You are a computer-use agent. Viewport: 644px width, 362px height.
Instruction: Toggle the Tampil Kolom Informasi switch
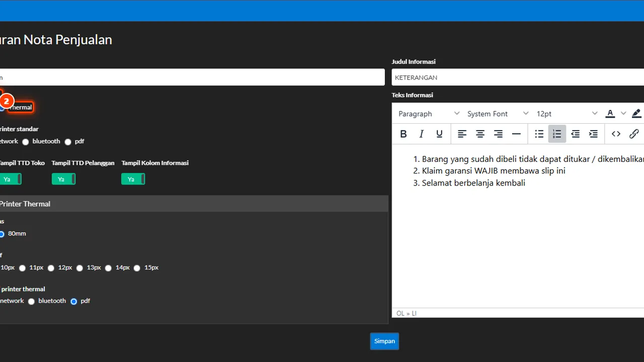click(133, 179)
